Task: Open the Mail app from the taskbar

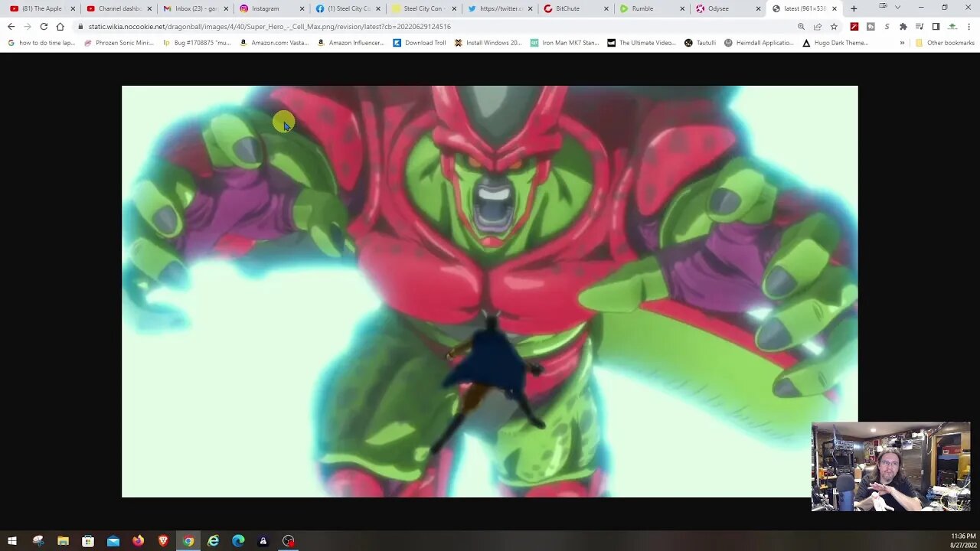Action: 113,541
